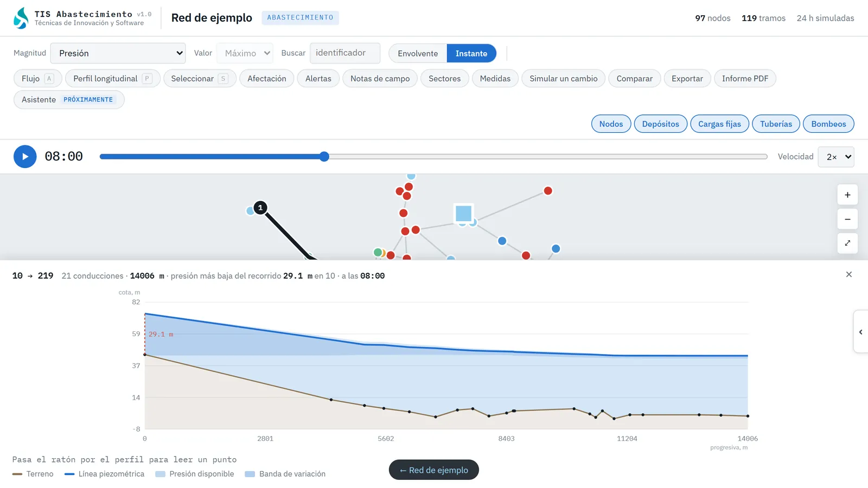Image resolution: width=868 pixels, height=488 pixels.
Task: Click the time slider handle at 08:00
Action: [x=324, y=157]
